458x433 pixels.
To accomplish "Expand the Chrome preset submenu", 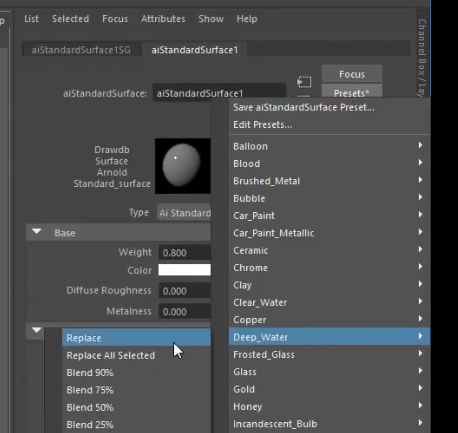I will [330, 267].
